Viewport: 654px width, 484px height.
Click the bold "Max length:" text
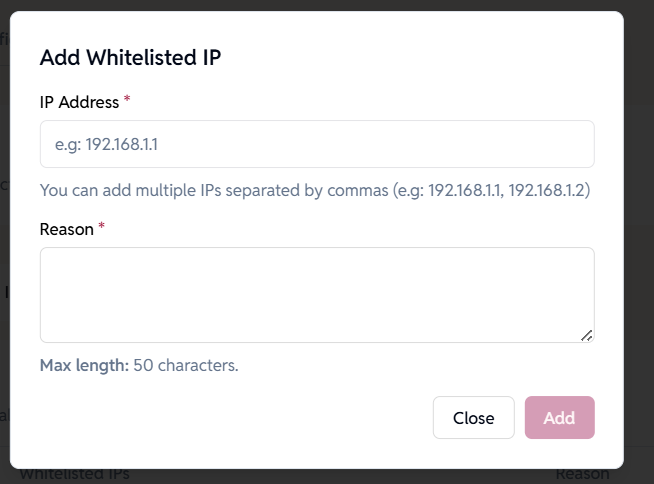pyautogui.click(x=84, y=365)
